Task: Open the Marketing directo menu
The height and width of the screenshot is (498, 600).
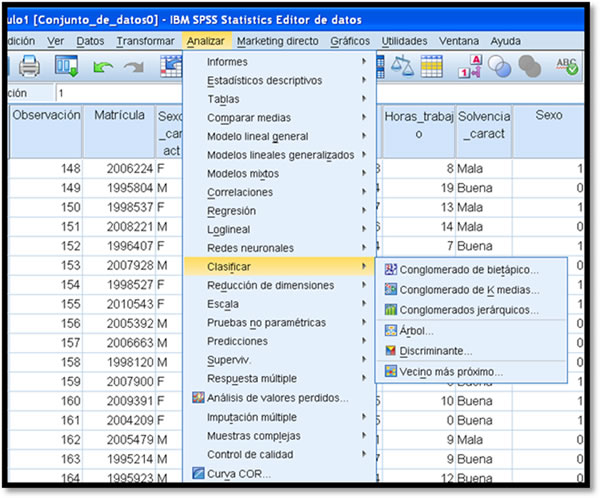Action: 278,41
